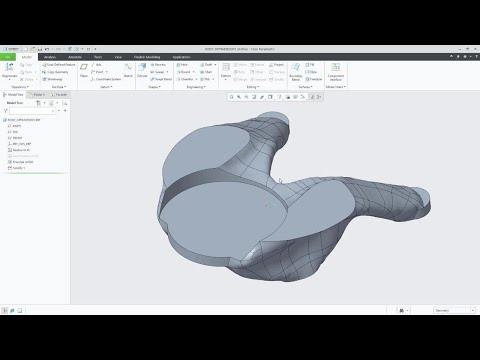Switch to Flexible Modeling tab
This screenshot has height=360, width=480.
point(147,57)
